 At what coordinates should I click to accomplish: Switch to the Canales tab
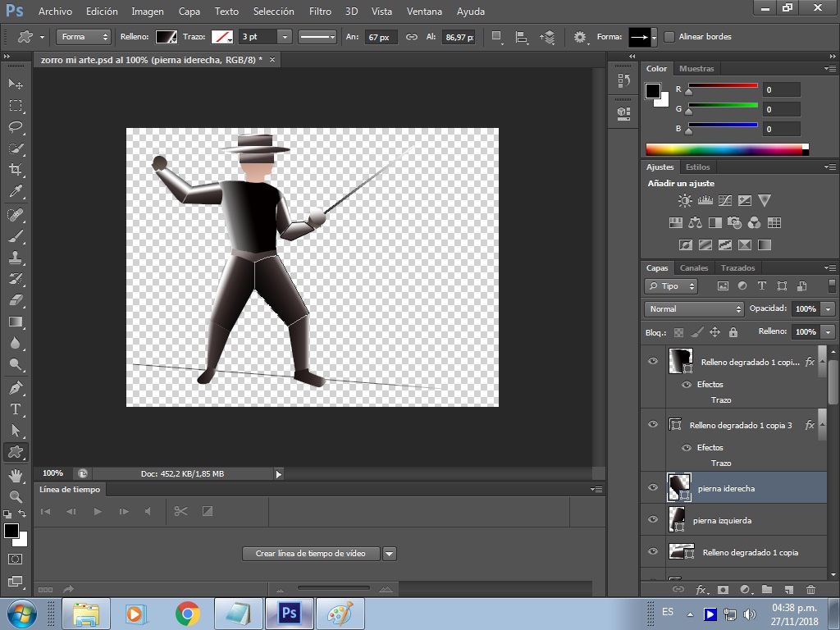[x=694, y=268]
